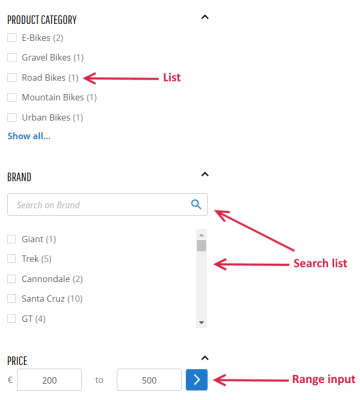Click the scrollbar up arrow in brand list
Screen dimensions: 360x400
[201, 235]
